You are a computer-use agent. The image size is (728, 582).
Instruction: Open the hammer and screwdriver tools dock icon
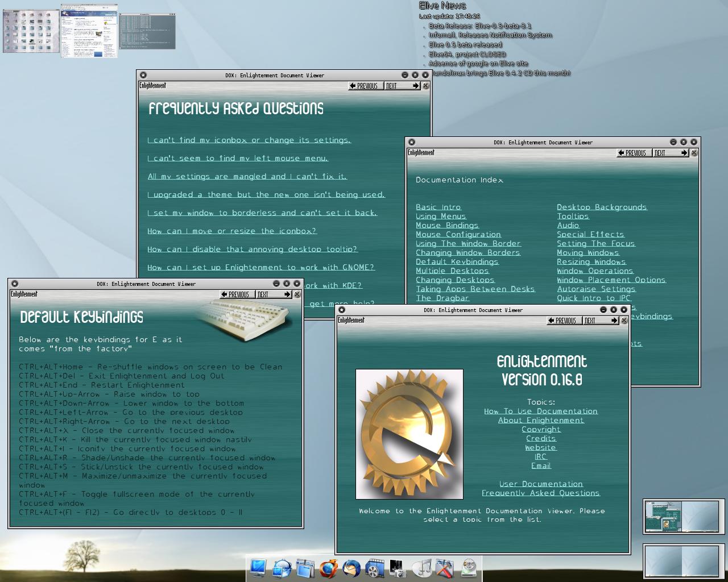click(x=445, y=568)
